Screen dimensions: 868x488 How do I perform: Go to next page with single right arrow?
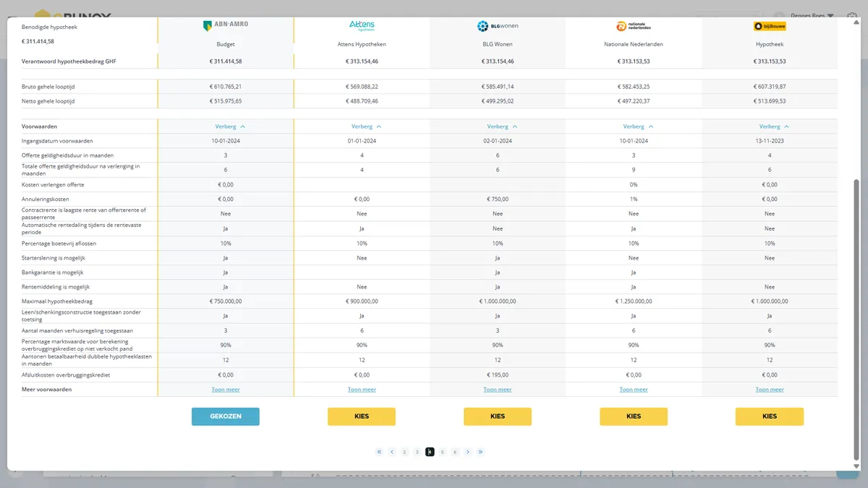468,452
